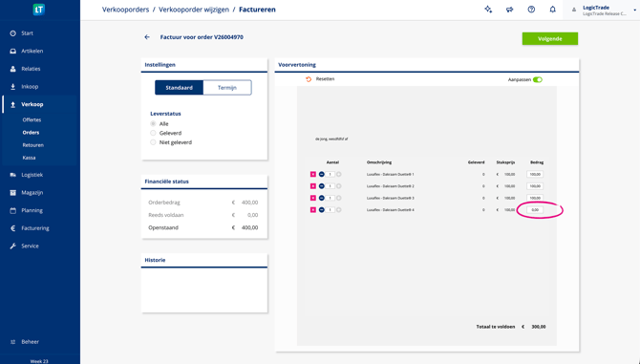
Task: Edit the Bedrag field for Duette 1
Action: coord(535,174)
